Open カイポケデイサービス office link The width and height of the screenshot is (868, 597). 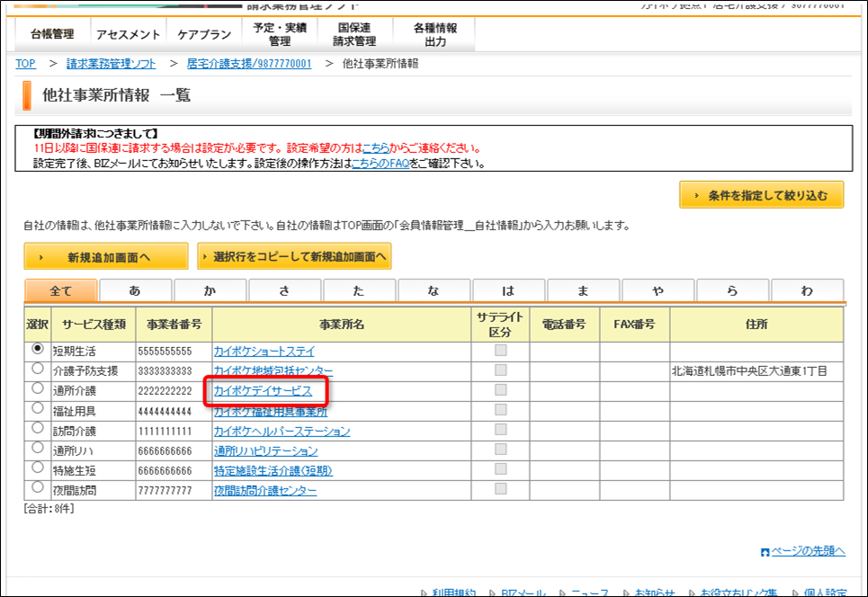coord(263,391)
